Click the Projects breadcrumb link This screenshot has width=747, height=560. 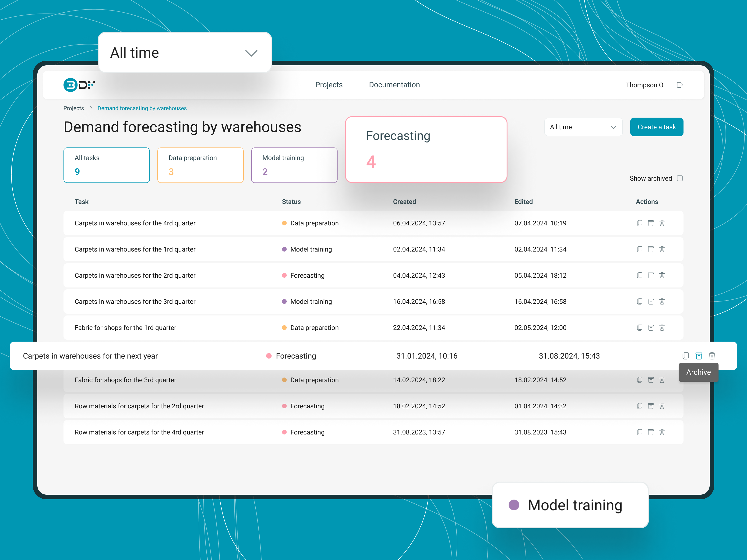tap(74, 108)
